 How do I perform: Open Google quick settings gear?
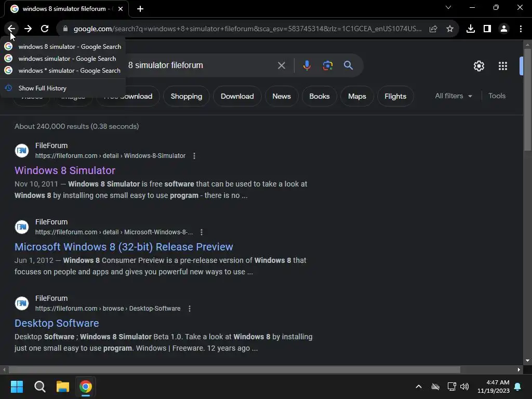[478, 66]
